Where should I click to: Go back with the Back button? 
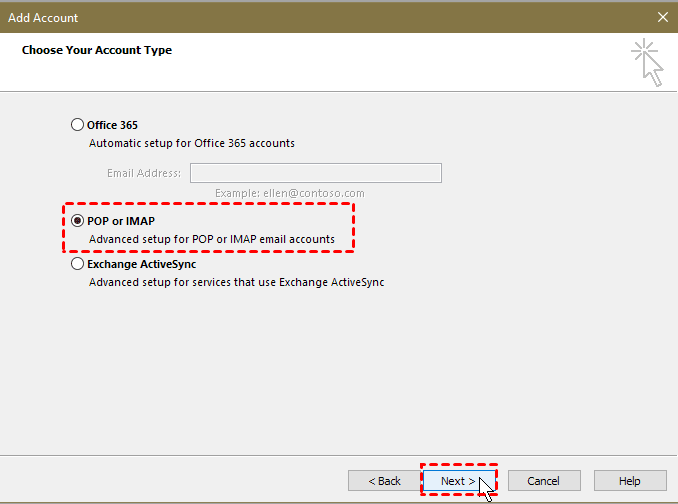[x=384, y=481]
